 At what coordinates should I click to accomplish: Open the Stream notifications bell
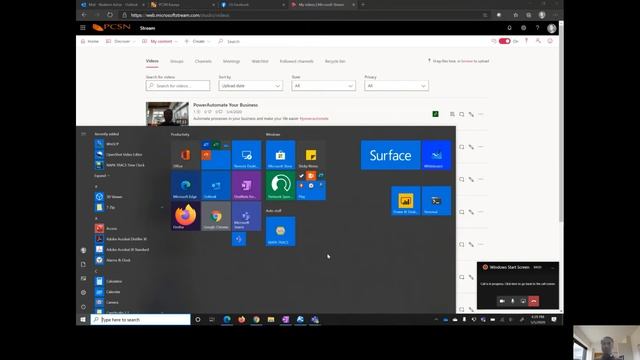pos(509,28)
